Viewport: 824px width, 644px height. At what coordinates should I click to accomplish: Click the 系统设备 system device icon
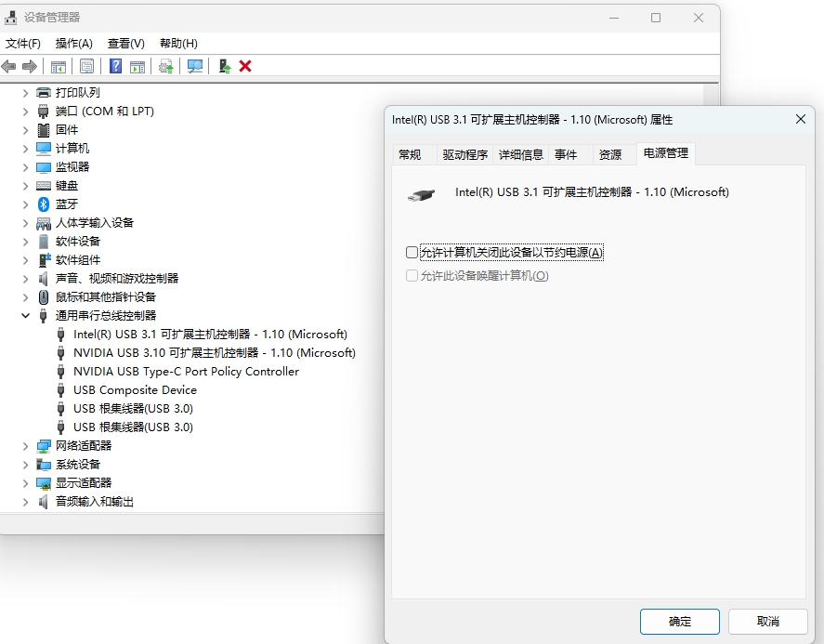pos(44,465)
